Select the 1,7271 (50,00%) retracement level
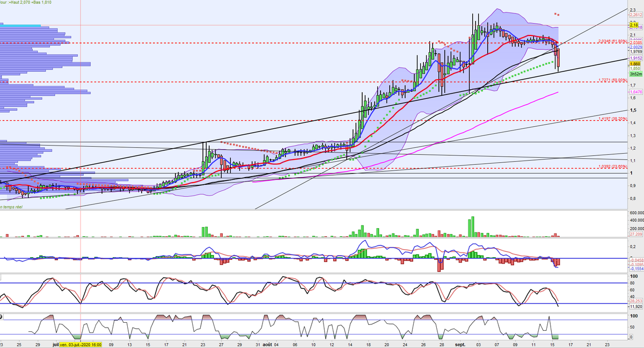 tap(613, 79)
